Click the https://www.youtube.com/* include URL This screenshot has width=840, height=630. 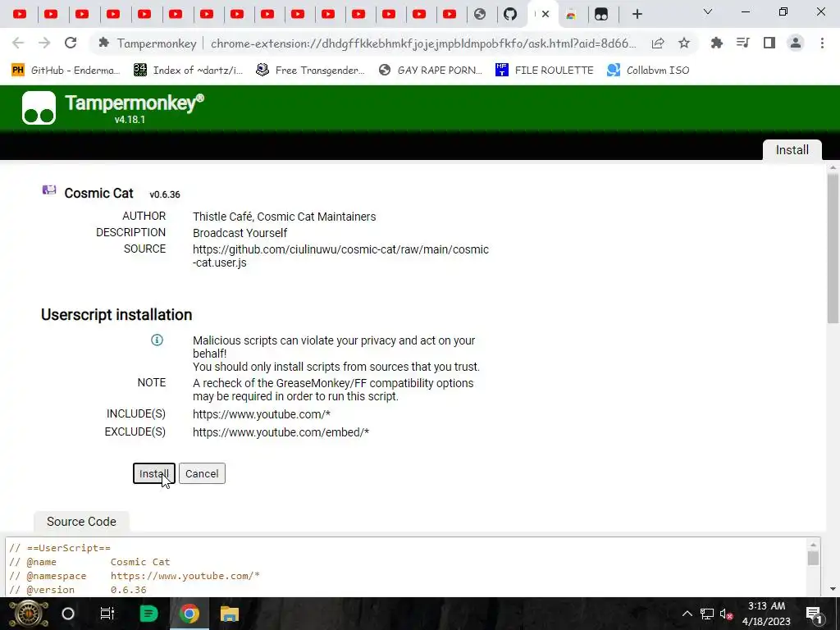(x=262, y=414)
